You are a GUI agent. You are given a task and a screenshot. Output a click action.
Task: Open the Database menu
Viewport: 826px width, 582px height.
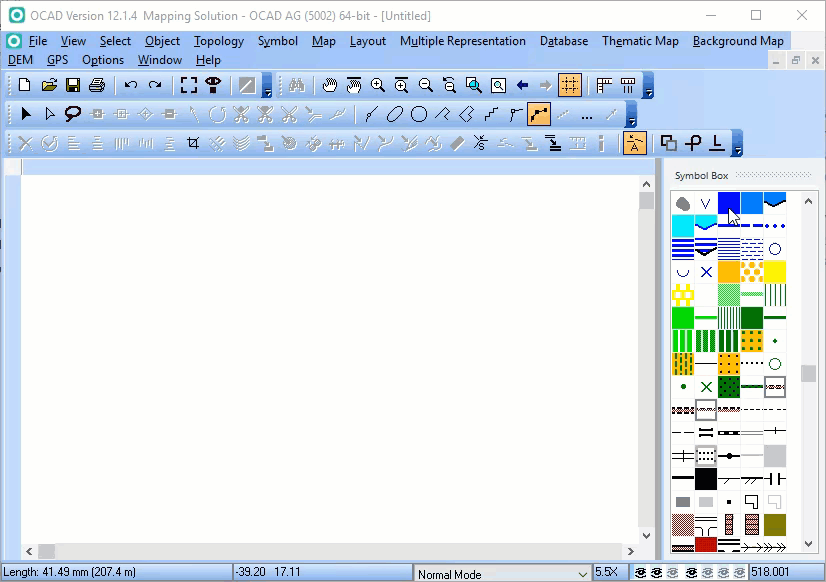564,41
